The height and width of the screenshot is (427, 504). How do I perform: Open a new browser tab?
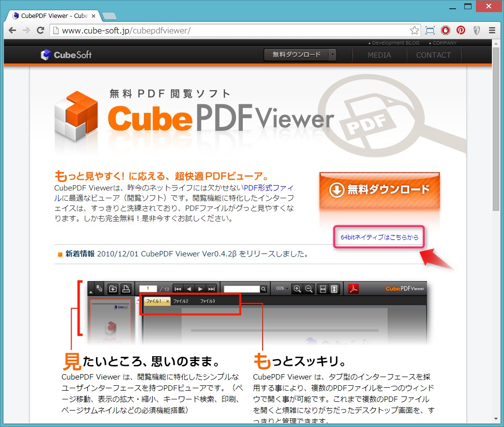(x=110, y=16)
